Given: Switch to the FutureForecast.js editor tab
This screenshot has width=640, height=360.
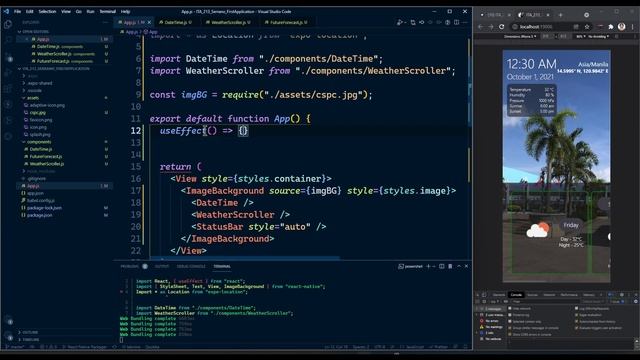Looking at the screenshot, I should point(286,22).
